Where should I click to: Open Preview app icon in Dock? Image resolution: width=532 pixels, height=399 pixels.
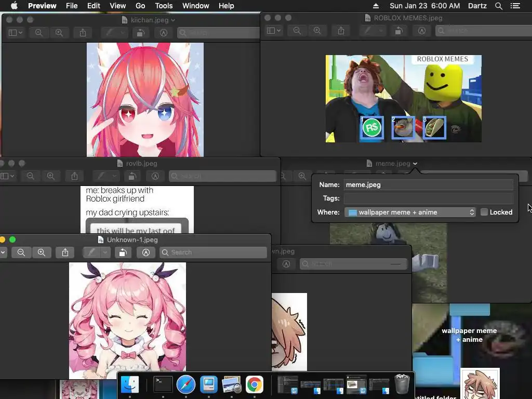(x=231, y=385)
